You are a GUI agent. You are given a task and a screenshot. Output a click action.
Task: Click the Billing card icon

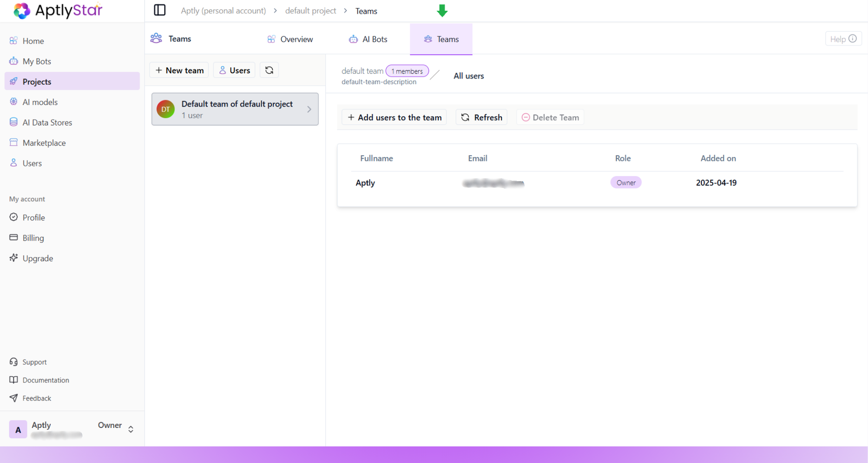tap(13, 238)
